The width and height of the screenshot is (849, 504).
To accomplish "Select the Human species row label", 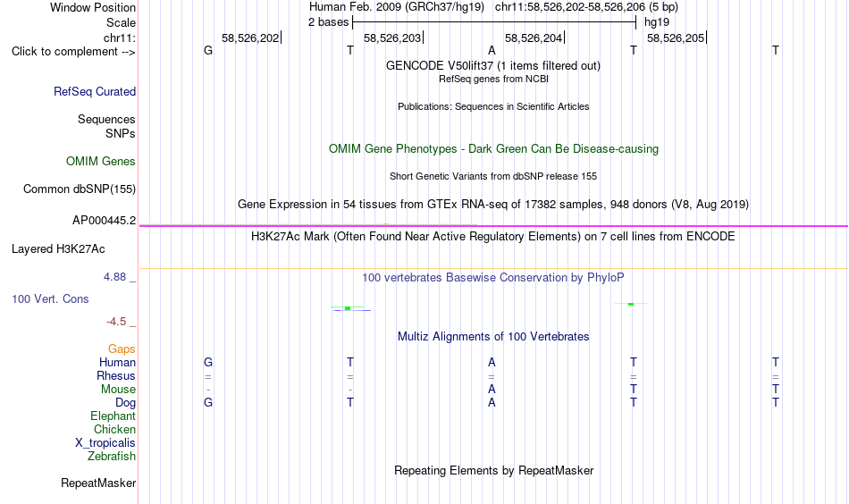I will point(117,362).
